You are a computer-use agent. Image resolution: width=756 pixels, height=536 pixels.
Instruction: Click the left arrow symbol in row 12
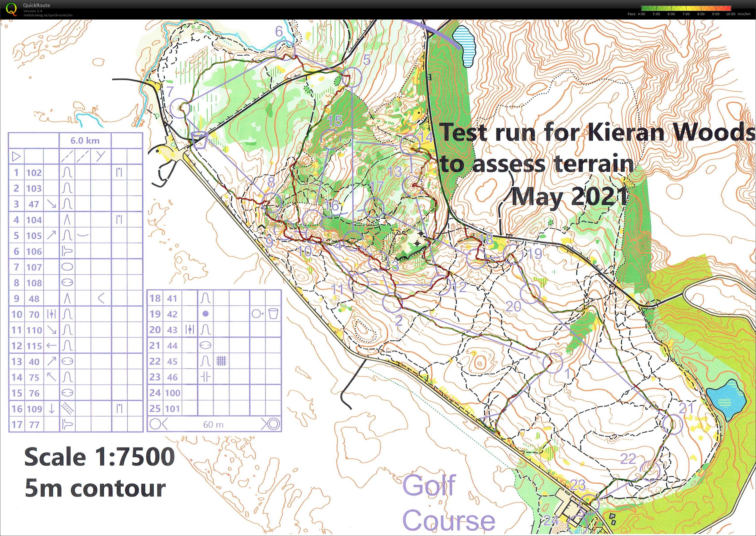point(51,346)
